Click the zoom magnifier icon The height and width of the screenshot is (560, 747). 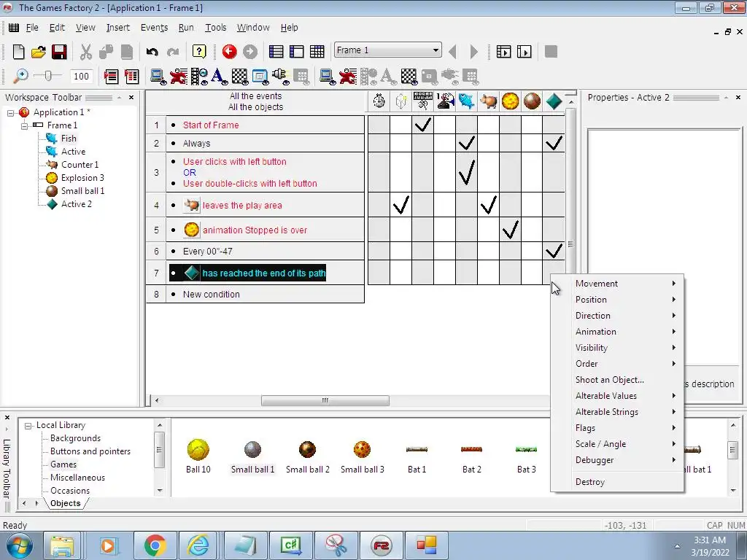(x=20, y=76)
